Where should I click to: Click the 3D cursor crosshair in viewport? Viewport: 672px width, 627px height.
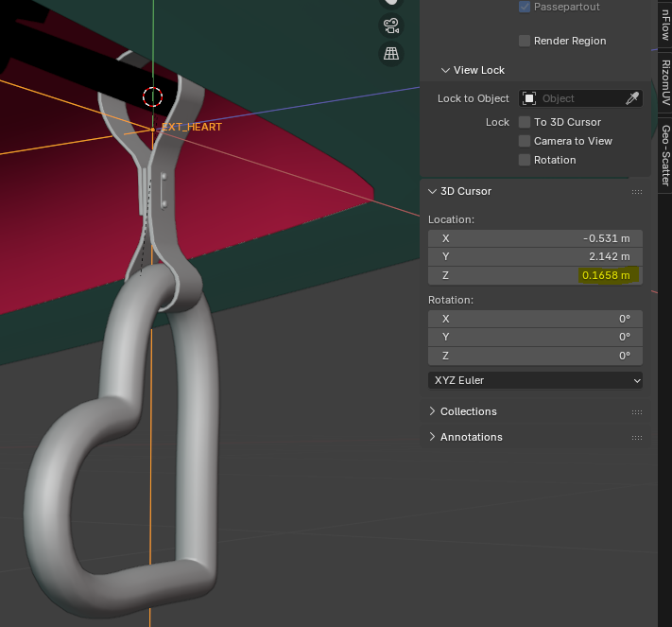tap(153, 96)
